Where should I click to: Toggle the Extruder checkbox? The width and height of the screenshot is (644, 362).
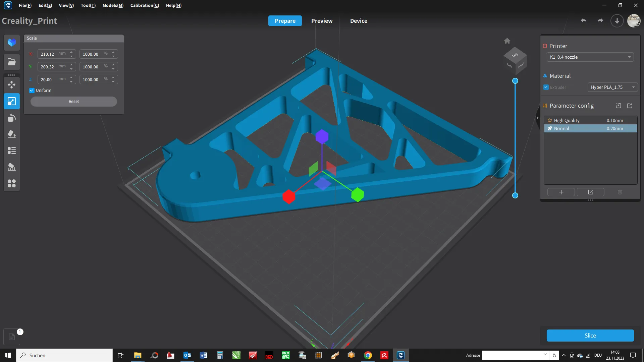[x=546, y=87]
